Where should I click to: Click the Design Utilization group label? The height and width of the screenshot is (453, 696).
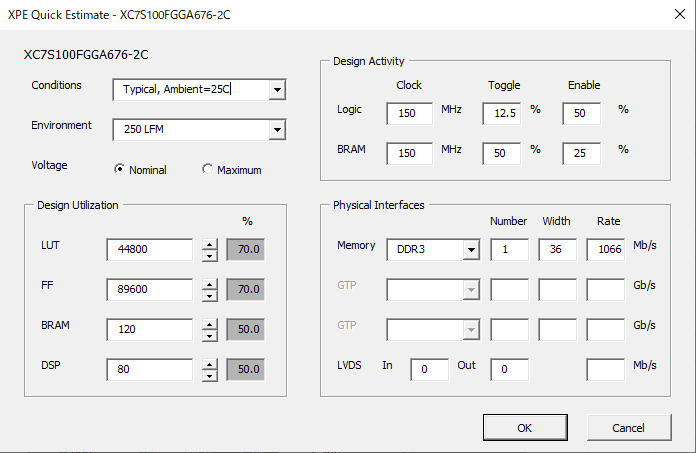pyautogui.click(x=78, y=205)
